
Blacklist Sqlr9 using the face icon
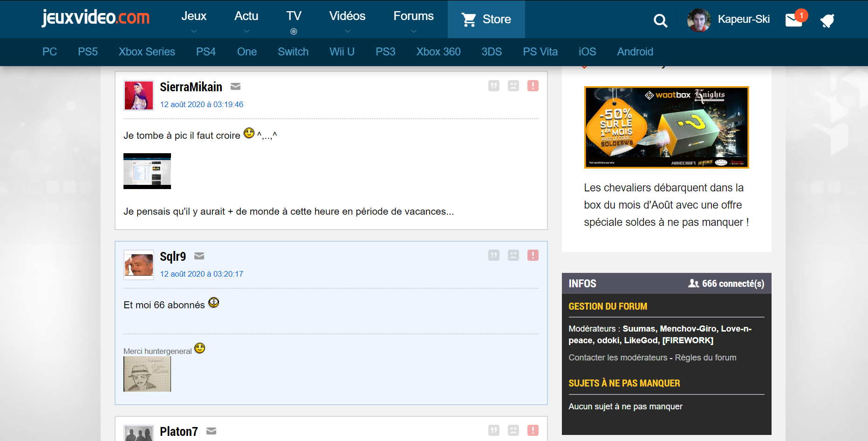pyautogui.click(x=513, y=255)
